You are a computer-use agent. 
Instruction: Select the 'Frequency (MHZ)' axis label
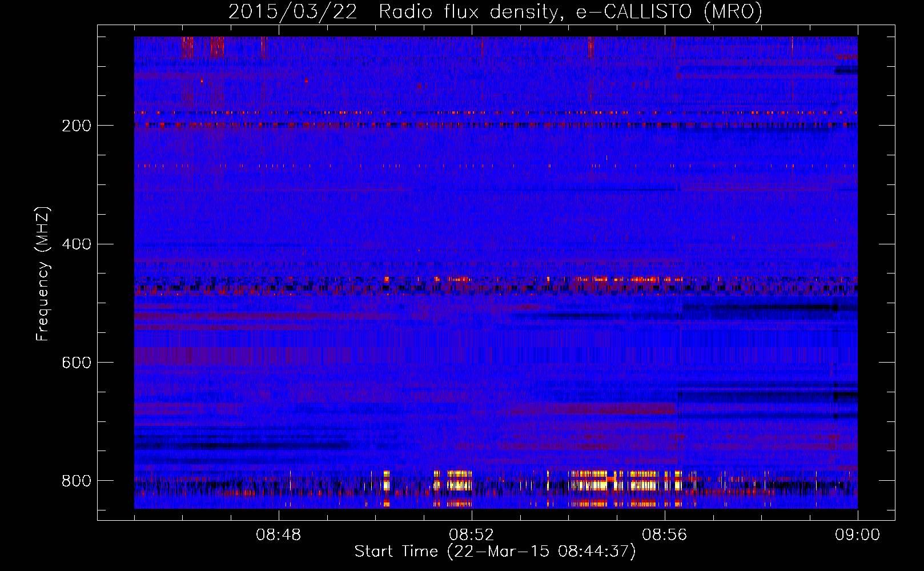pyautogui.click(x=43, y=274)
